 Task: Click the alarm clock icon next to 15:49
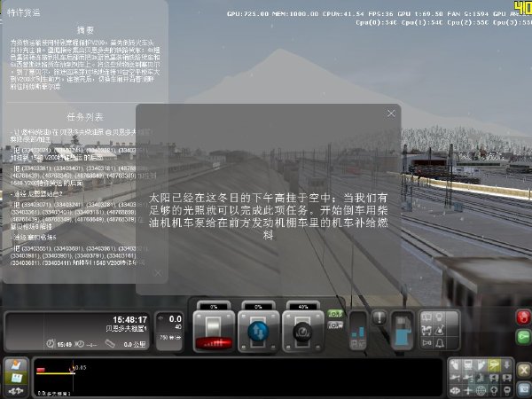pos(51,343)
